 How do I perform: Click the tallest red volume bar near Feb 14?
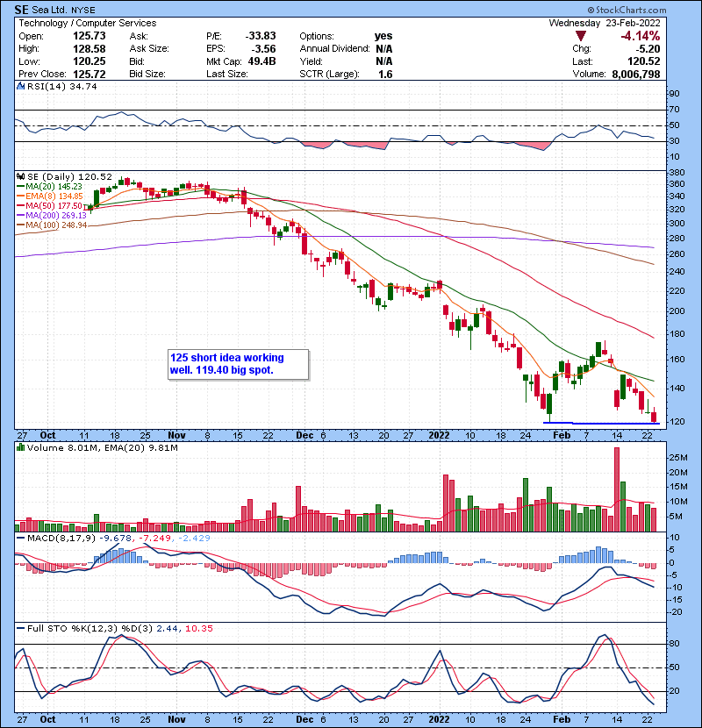[x=617, y=489]
